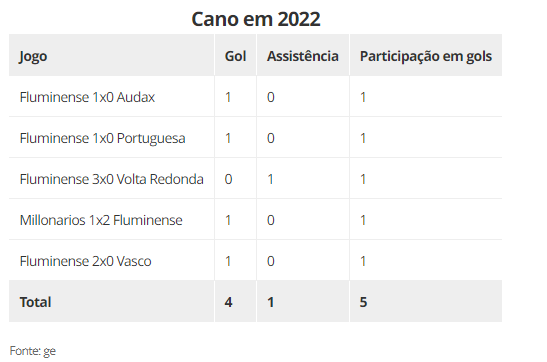The image size is (547, 362).
Task: Select the 'Fluminense 1x0 Audax' row label
Action: point(87,97)
